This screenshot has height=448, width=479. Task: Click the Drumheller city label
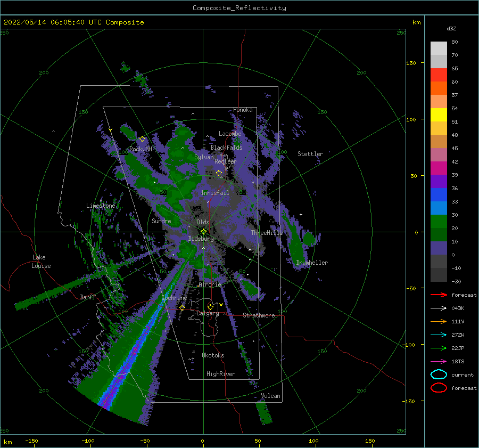coord(312,263)
